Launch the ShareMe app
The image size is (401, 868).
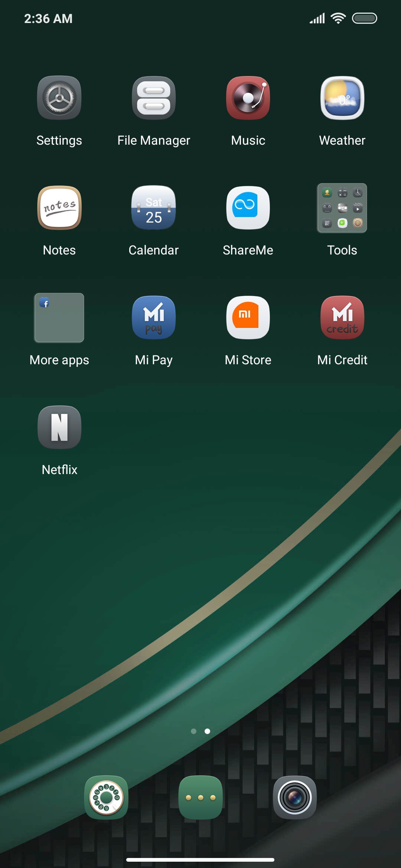click(248, 208)
